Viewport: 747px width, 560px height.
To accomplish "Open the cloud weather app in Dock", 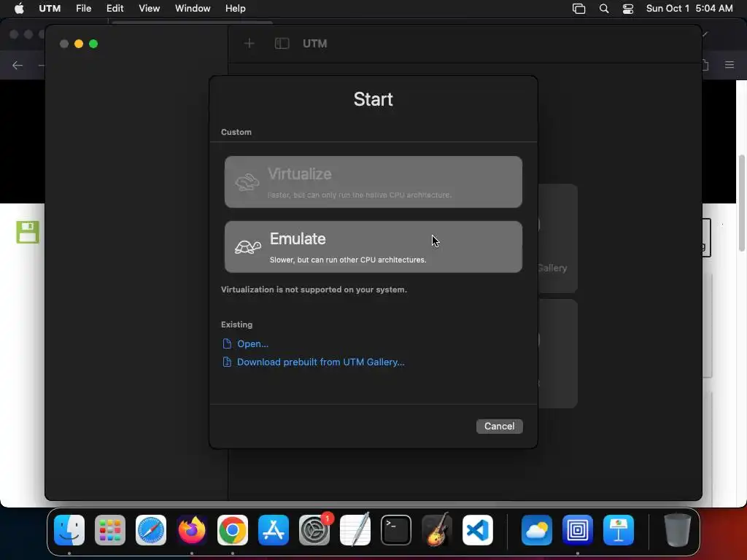I will coord(537,530).
